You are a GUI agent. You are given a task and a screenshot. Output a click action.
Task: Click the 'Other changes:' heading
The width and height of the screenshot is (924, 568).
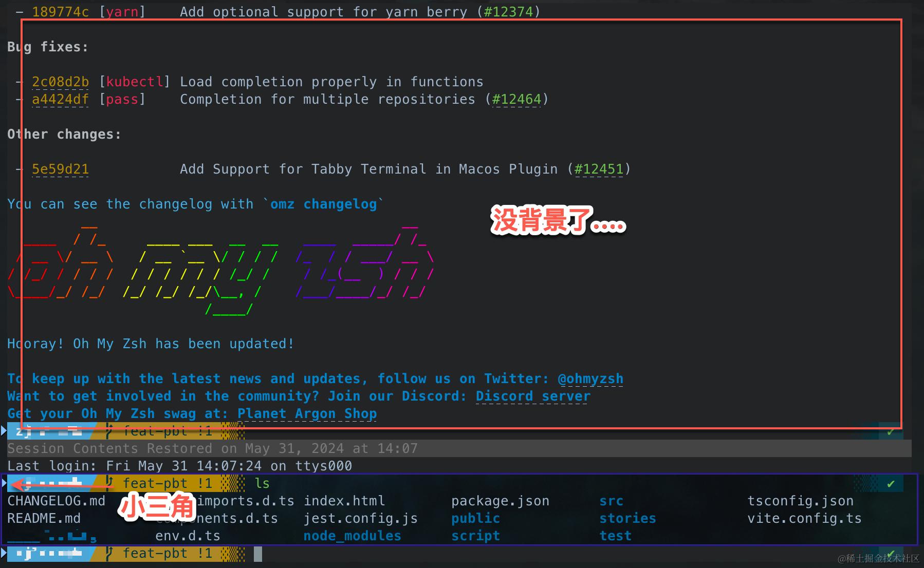click(64, 134)
